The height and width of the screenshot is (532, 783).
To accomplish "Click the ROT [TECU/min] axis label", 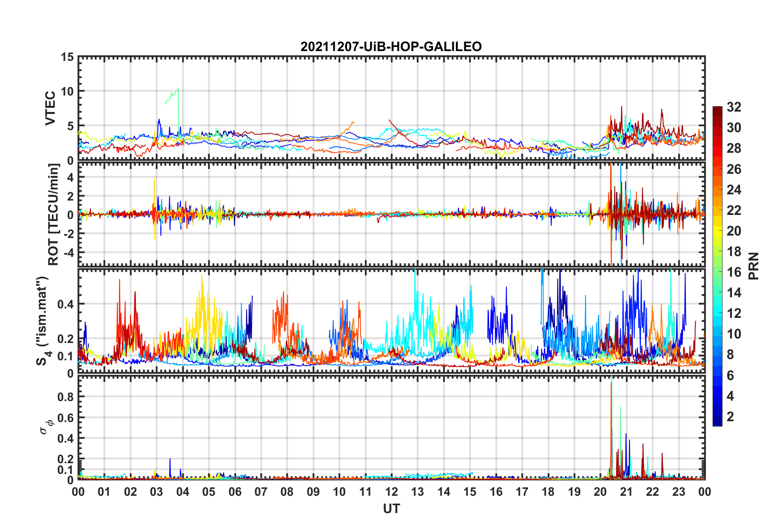I will (x=53, y=215).
